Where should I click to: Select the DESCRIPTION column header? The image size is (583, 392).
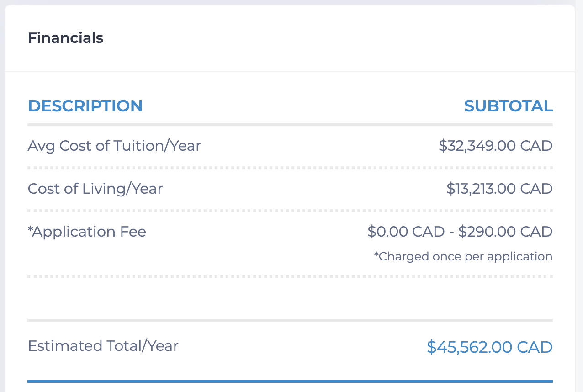coord(85,106)
